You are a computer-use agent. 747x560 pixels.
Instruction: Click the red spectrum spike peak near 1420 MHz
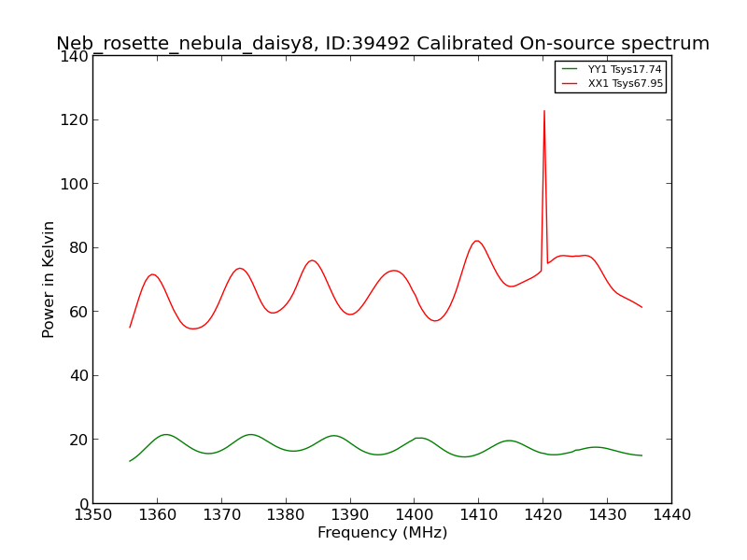click(x=544, y=112)
